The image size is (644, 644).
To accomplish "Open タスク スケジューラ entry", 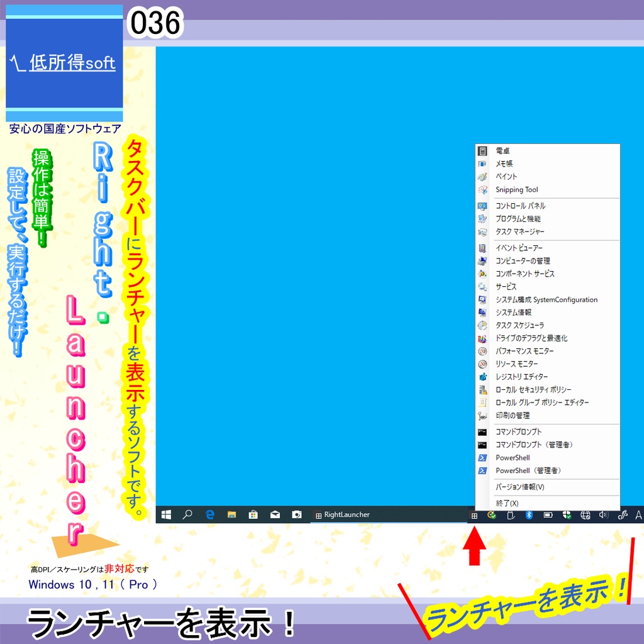I will (547, 325).
